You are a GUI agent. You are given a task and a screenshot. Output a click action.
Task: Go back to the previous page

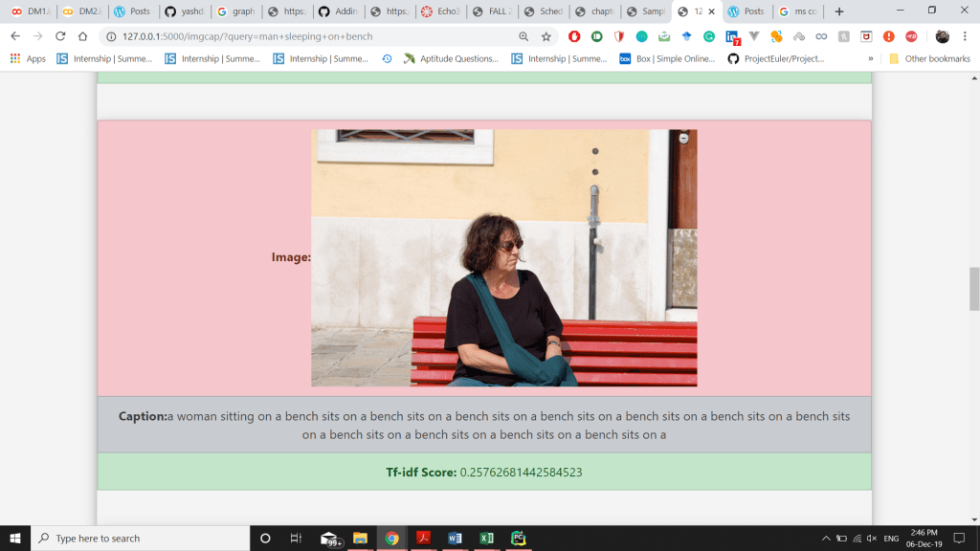coord(15,36)
